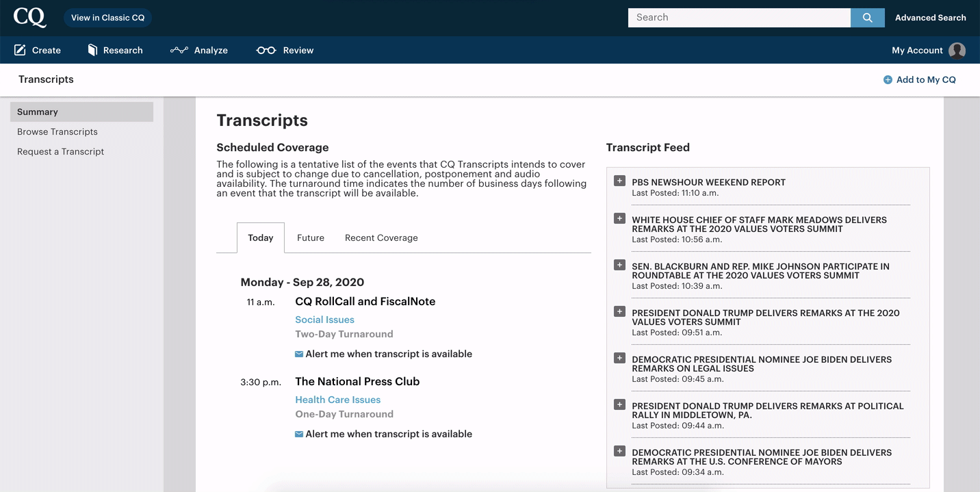This screenshot has width=980, height=492.
Task: Click Add to My CQ link
Action: [920, 80]
